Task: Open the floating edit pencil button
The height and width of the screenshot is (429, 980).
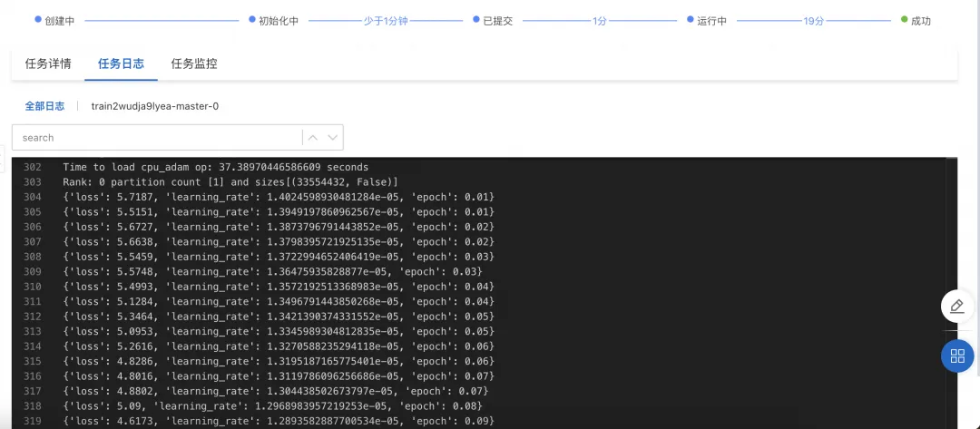Action: tap(957, 306)
